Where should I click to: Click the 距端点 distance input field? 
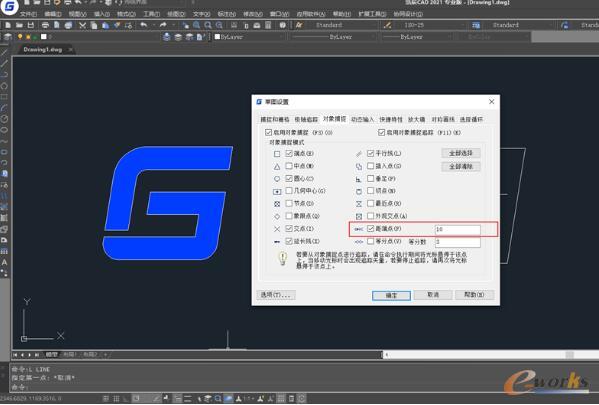point(458,229)
